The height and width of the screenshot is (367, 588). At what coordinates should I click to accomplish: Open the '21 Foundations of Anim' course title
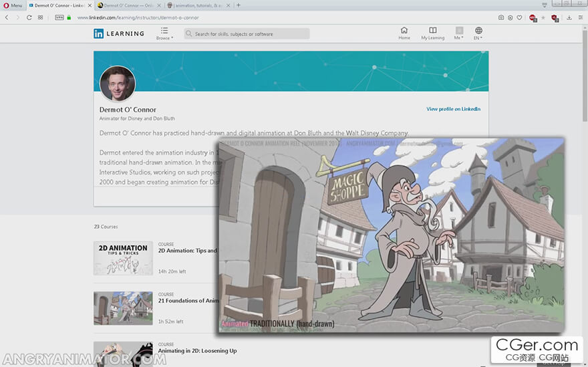(x=188, y=301)
